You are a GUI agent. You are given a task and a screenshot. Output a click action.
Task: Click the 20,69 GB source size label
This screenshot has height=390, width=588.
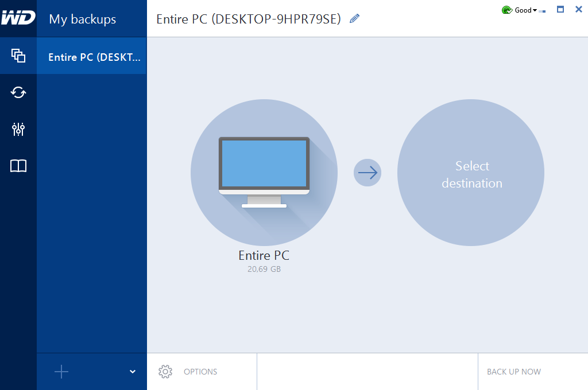[264, 268]
